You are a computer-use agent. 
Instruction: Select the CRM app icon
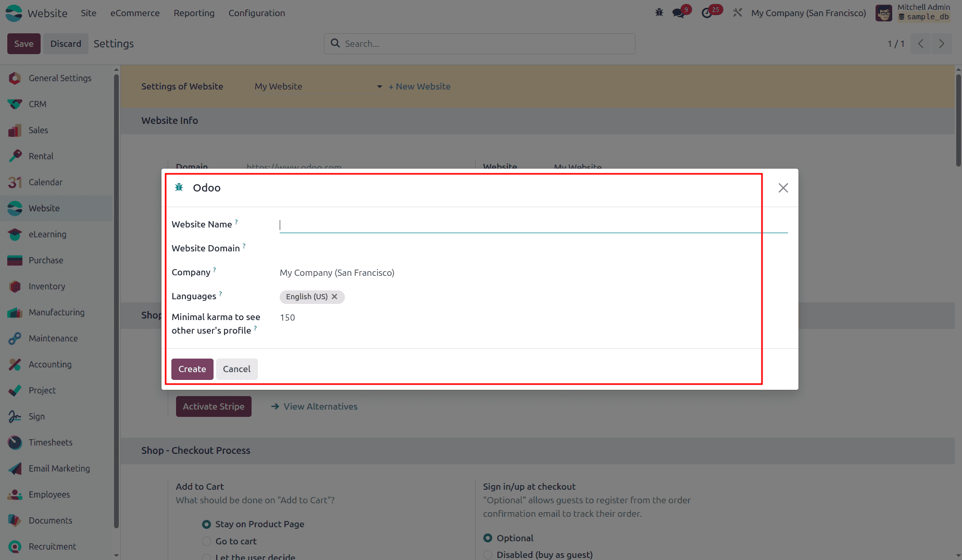(x=15, y=104)
